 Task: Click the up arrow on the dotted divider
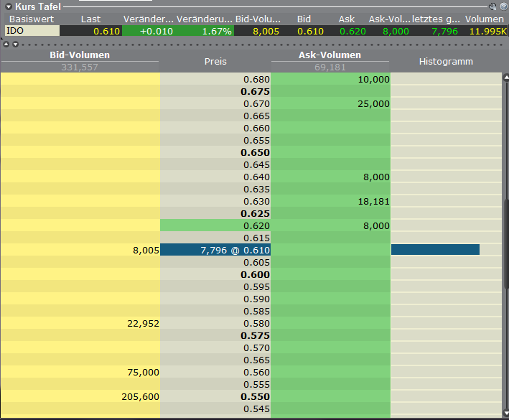[6, 44]
